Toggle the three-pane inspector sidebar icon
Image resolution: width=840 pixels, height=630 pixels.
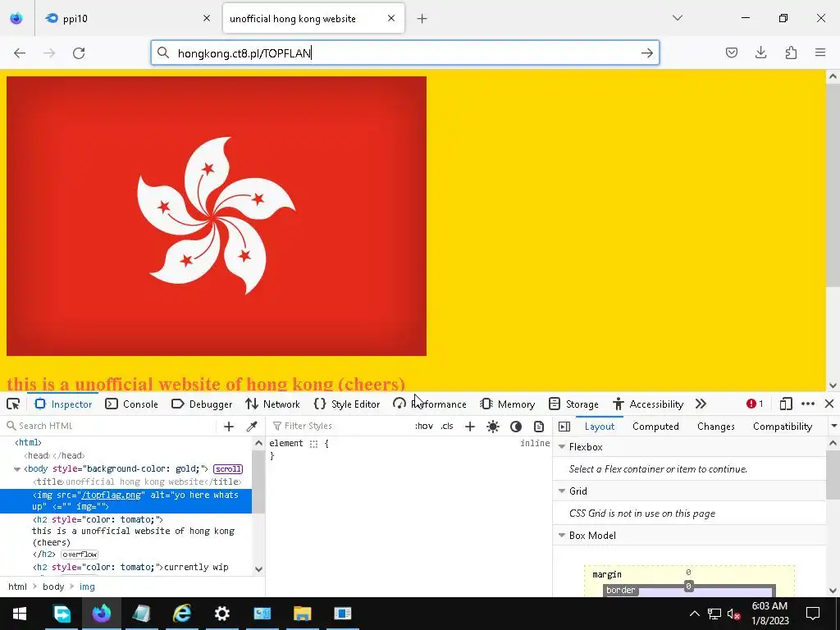click(x=564, y=427)
